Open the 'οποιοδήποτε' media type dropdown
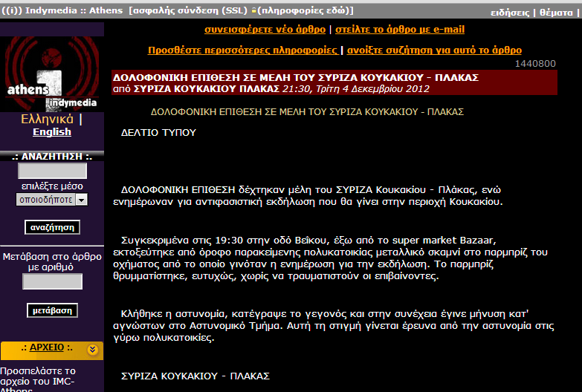The height and width of the screenshot is (392, 582). tap(51, 199)
